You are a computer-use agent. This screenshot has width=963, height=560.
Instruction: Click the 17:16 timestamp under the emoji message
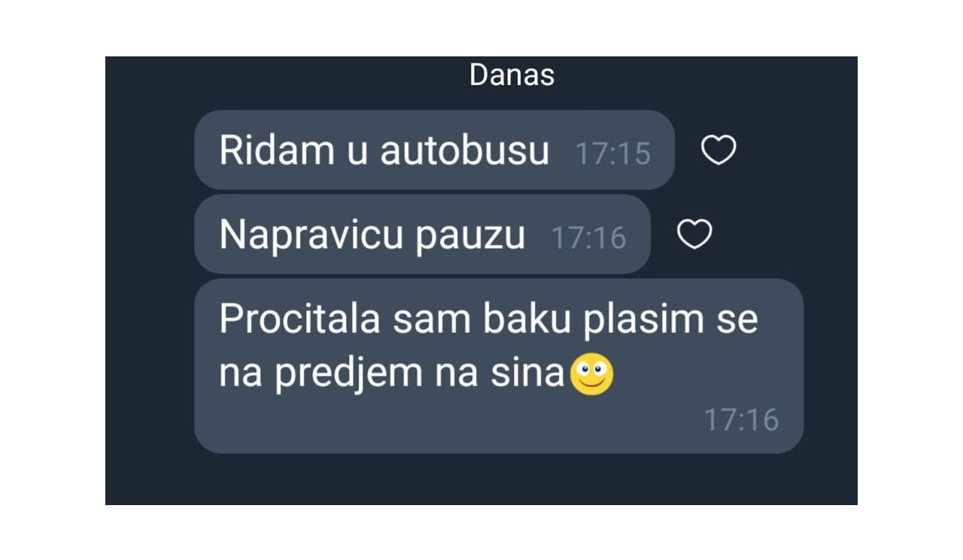coord(741,419)
